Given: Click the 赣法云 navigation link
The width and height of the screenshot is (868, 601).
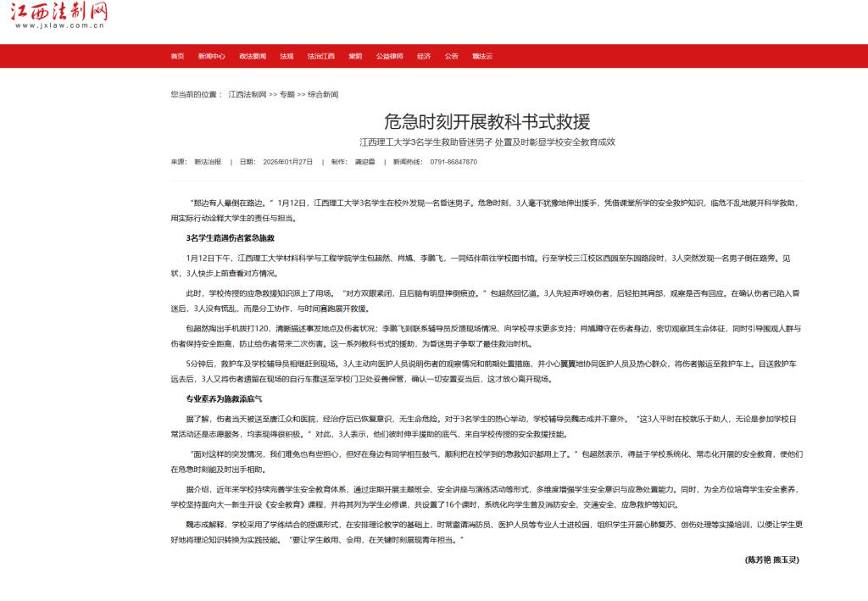Looking at the screenshot, I should 482,56.
